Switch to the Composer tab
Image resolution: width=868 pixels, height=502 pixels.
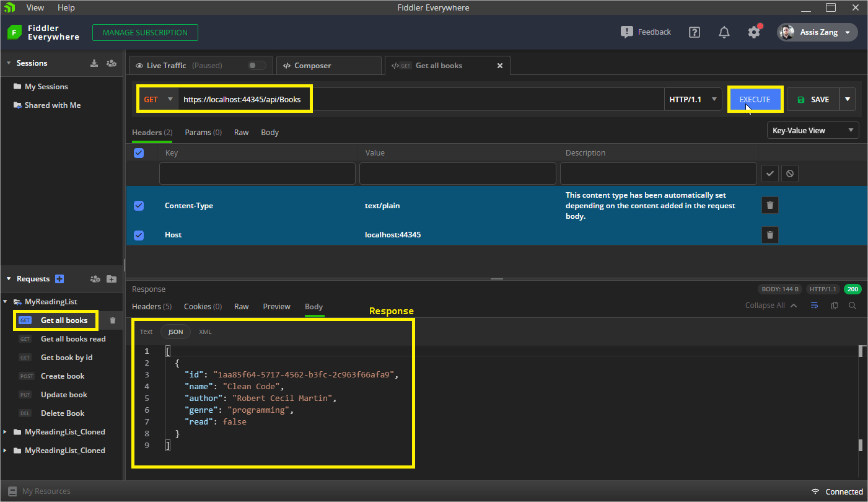312,66
